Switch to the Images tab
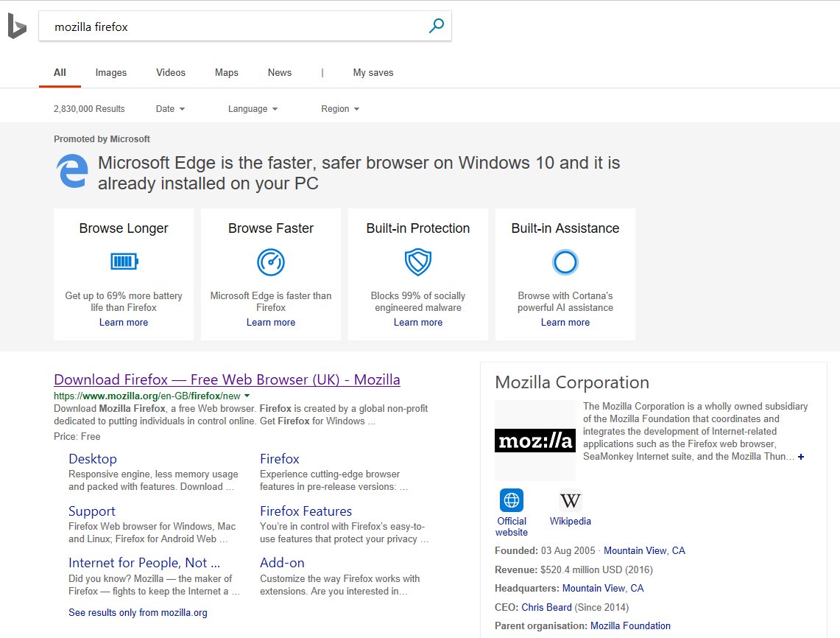The height and width of the screenshot is (638, 840). tap(111, 73)
